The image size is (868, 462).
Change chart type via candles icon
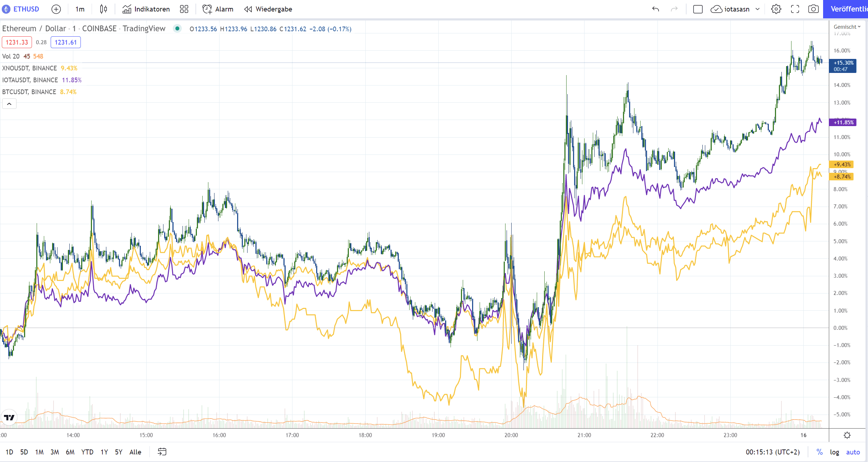tap(103, 9)
